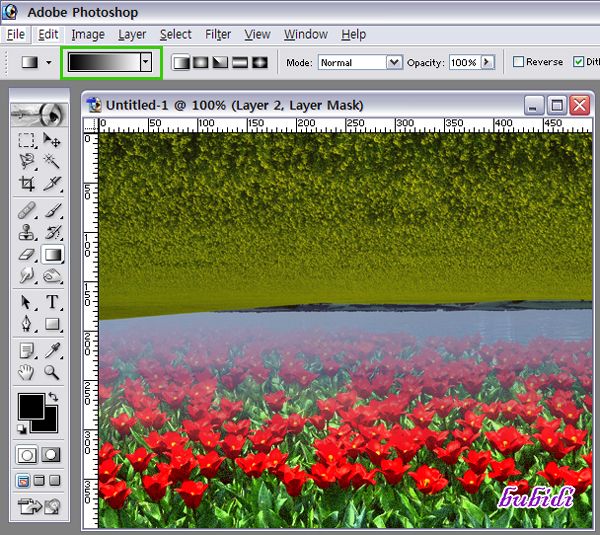The height and width of the screenshot is (535, 600).
Task: Click the ruler origin corner box
Action: pos(91,125)
